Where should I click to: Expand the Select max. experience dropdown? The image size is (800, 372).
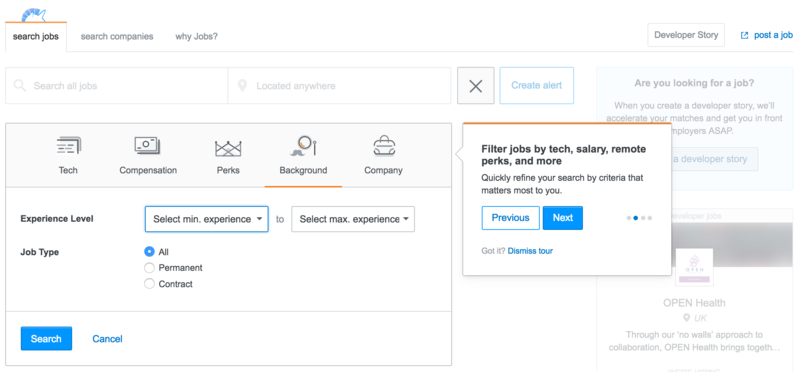tap(353, 219)
